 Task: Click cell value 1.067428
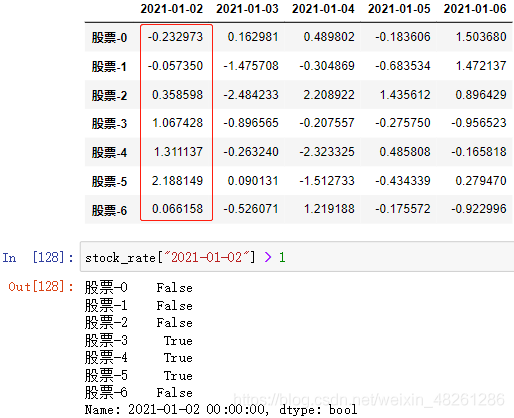(x=177, y=123)
